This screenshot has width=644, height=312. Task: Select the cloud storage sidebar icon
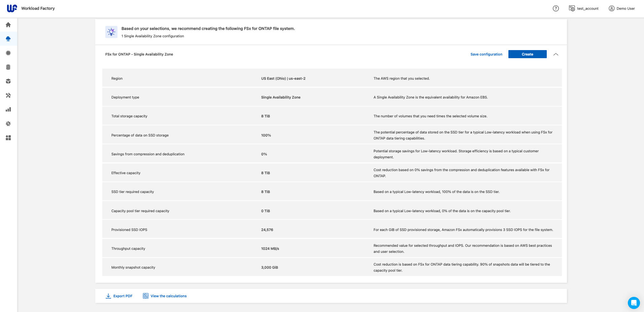coord(8,39)
